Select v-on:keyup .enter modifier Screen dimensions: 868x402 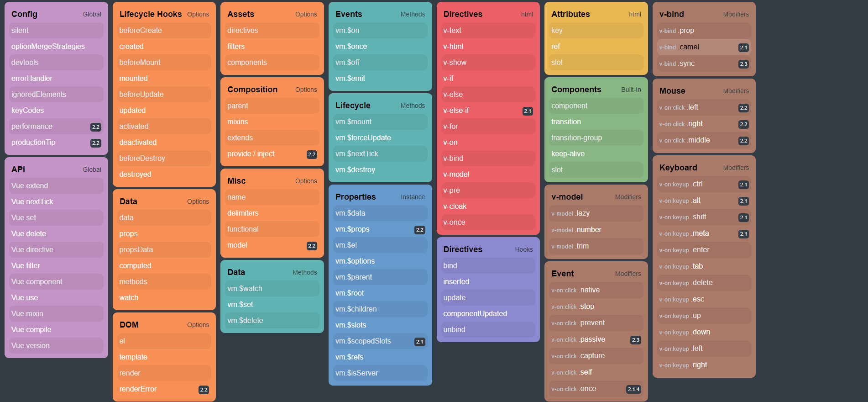tap(704, 250)
